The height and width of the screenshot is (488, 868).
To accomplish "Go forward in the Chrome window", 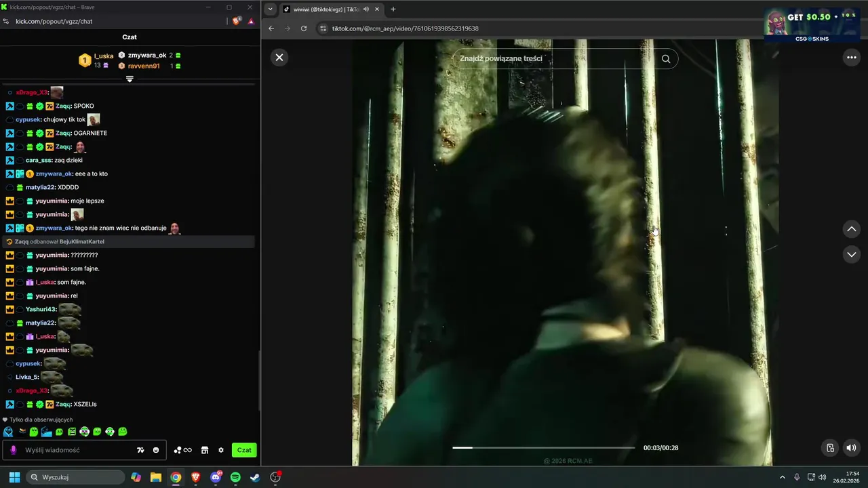I will pyautogui.click(x=288, y=28).
